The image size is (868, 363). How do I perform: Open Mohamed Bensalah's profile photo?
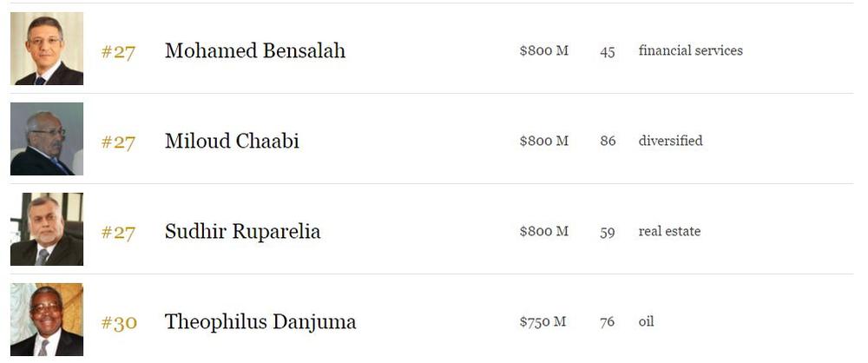click(x=47, y=49)
